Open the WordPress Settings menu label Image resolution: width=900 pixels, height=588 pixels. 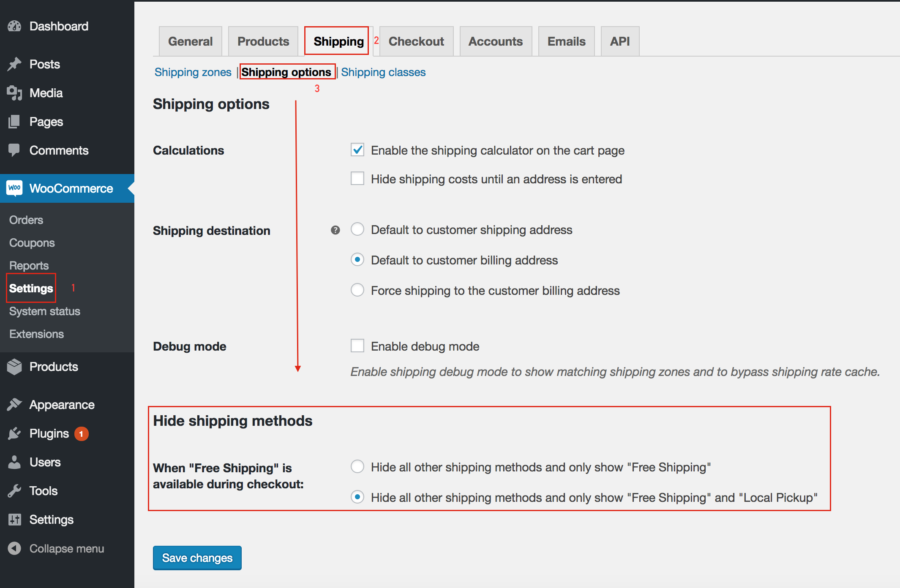(x=52, y=520)
